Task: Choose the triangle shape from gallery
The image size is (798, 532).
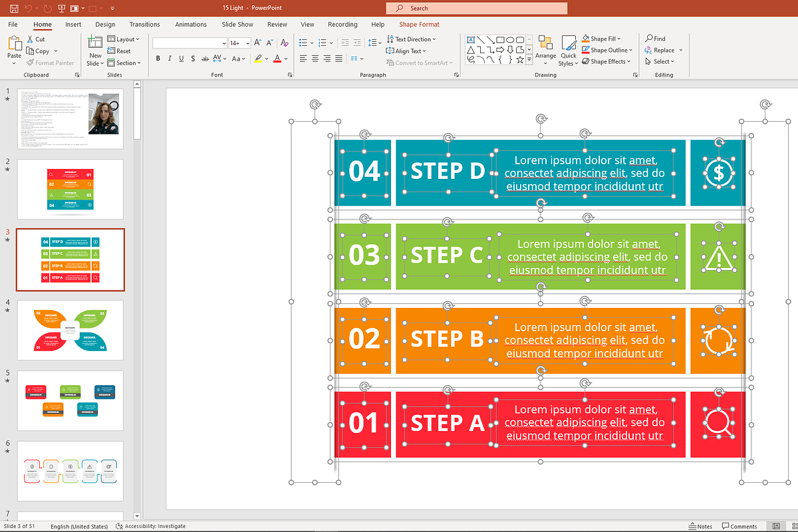Action: click(471, 50)
